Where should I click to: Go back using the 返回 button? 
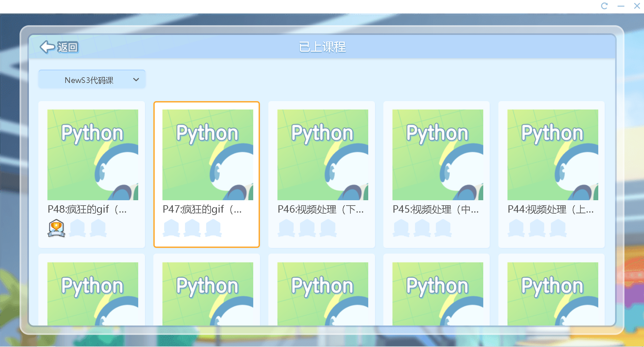pos(59,47)
